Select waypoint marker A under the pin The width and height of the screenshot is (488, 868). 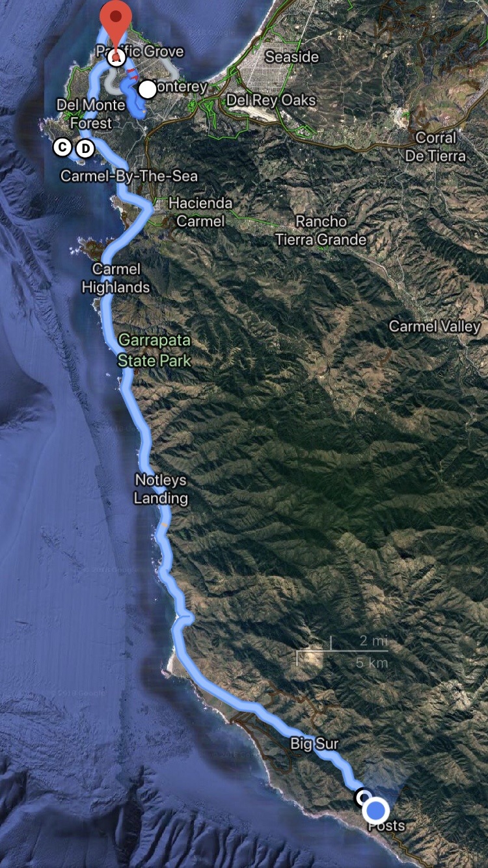pyautogui.click(x=116, y=59)
